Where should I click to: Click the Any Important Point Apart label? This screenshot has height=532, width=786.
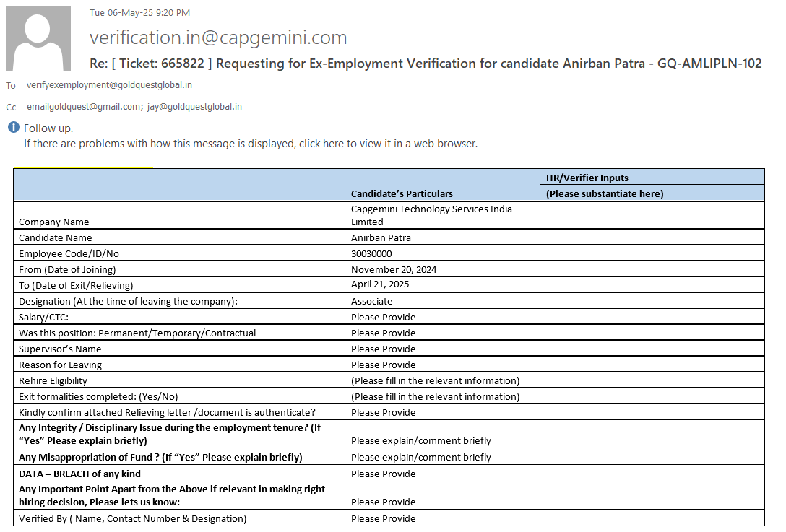click(172, 495)
